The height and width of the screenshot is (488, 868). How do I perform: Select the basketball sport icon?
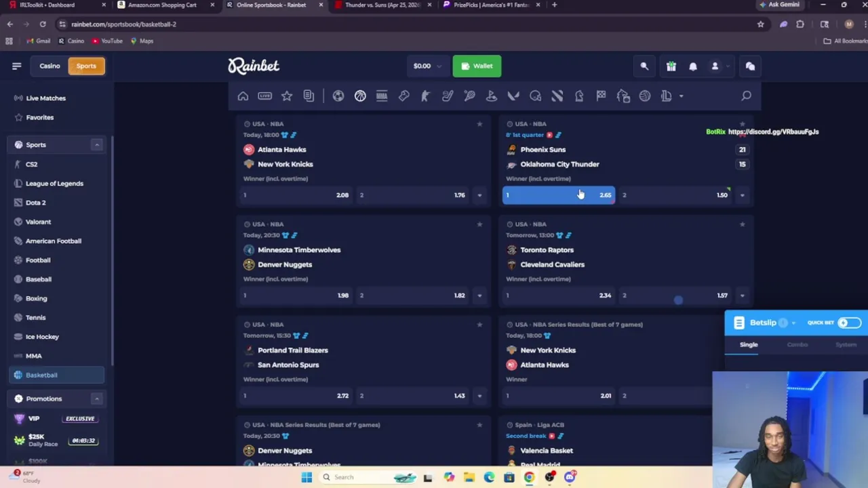click(360, 96)
